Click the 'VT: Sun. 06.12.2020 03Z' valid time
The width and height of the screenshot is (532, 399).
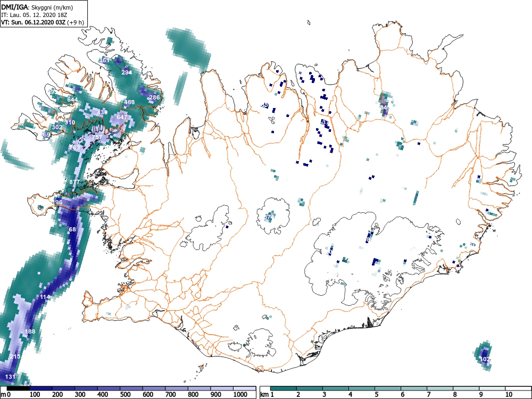pyautogui.click(x=33, y=22)
